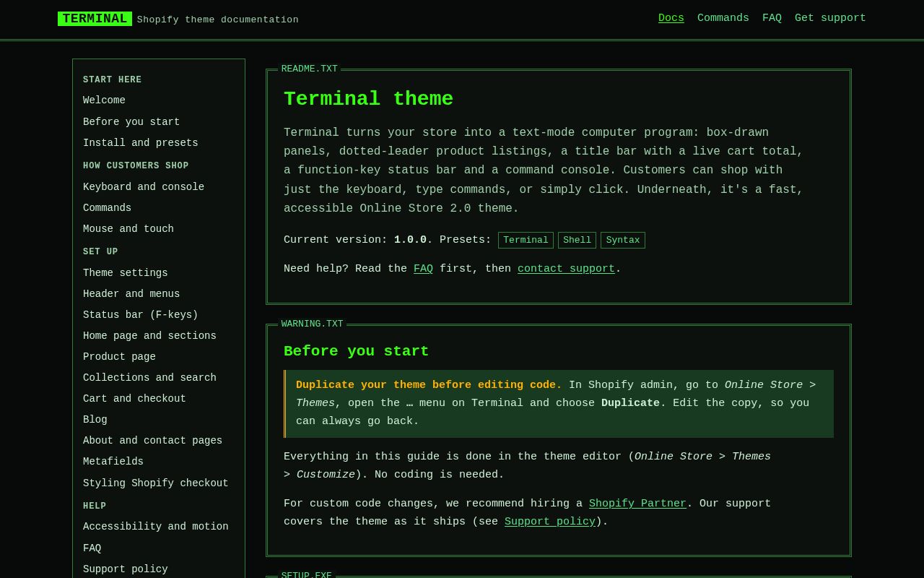924x578 pixels.
Task: Click the Syntax preset tag
Action: pyautogui.click(x=623, y=241)
